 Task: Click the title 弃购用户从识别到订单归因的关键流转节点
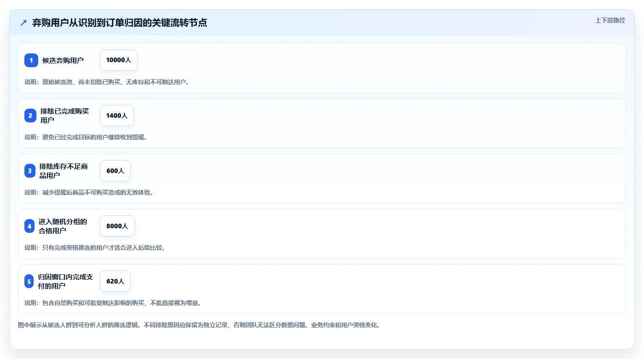tap(120, 23)
